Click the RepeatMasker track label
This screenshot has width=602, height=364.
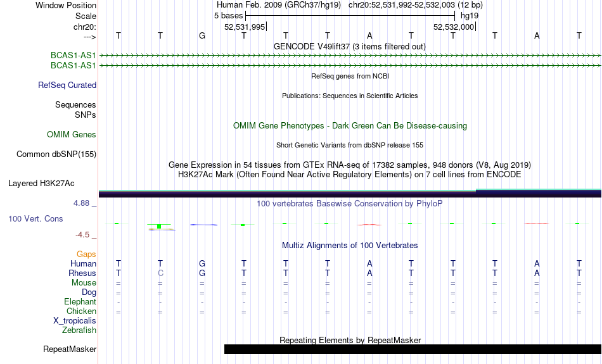point(70,349)
